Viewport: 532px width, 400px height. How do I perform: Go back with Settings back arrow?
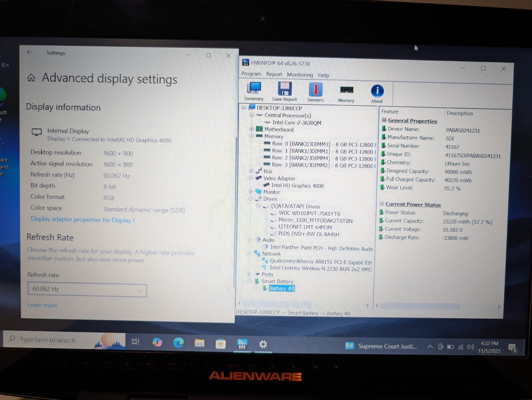point(30,52)
